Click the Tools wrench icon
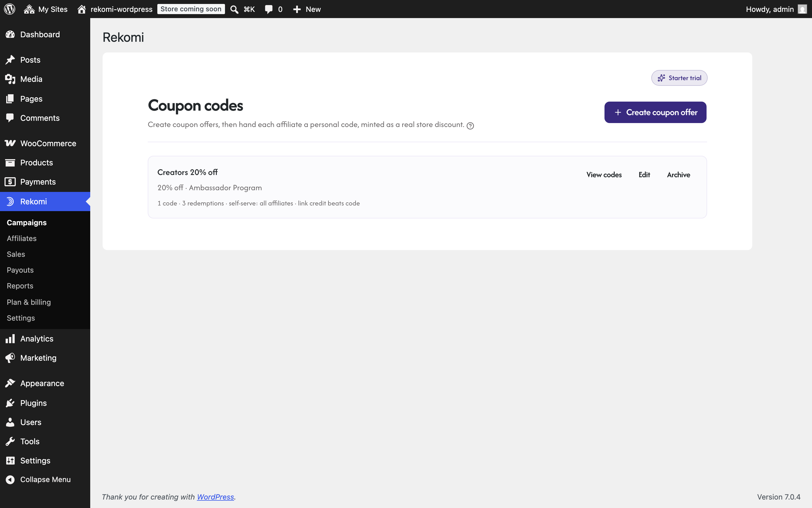This screenshot has width=812, height=508. click(x=10, y=441)
